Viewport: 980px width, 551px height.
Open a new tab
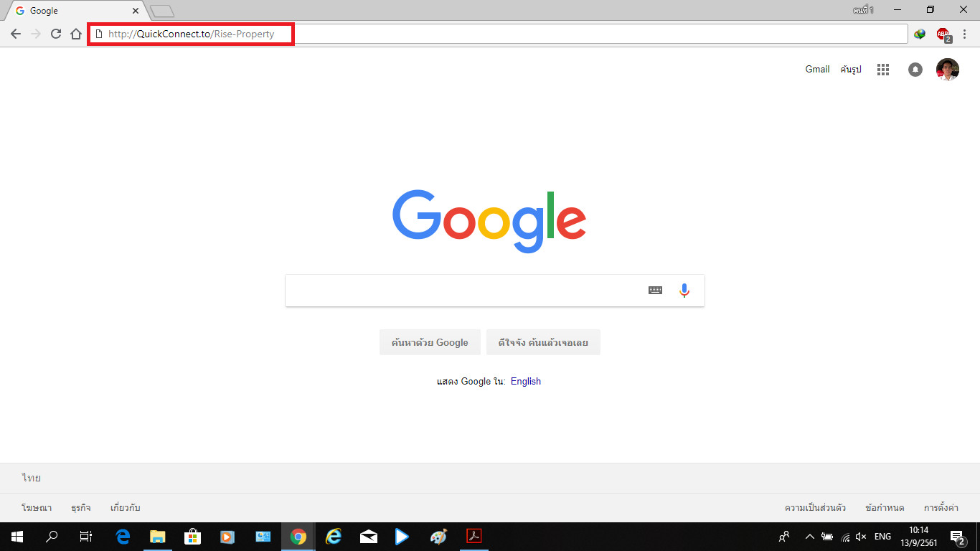click(163, 11)
